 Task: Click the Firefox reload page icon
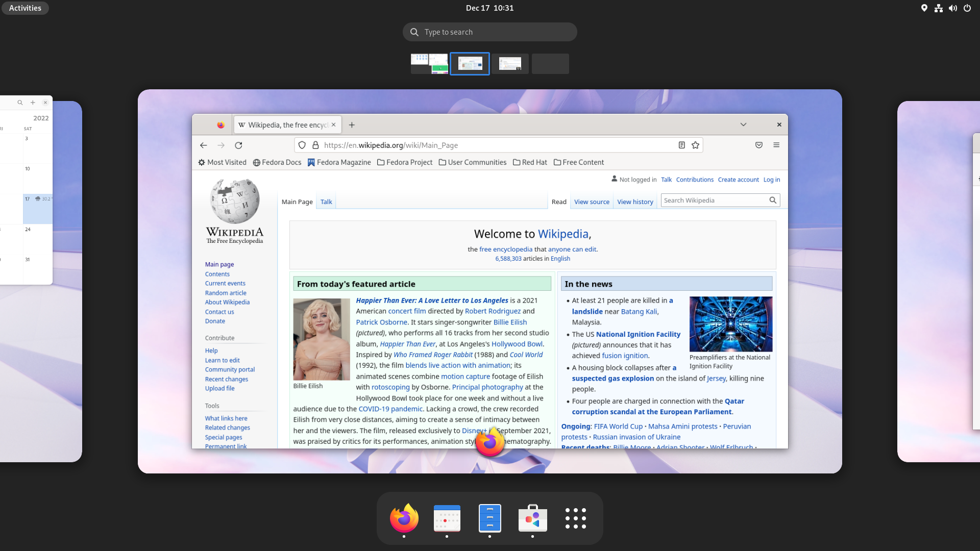click(x=238, y=145)
